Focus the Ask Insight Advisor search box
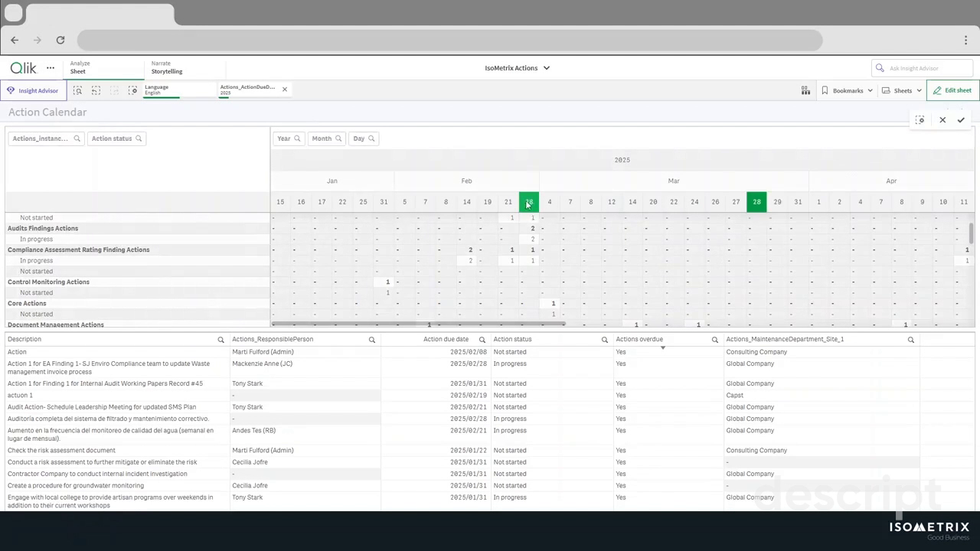This screenshot has height=551, width=980. [922, 68]
